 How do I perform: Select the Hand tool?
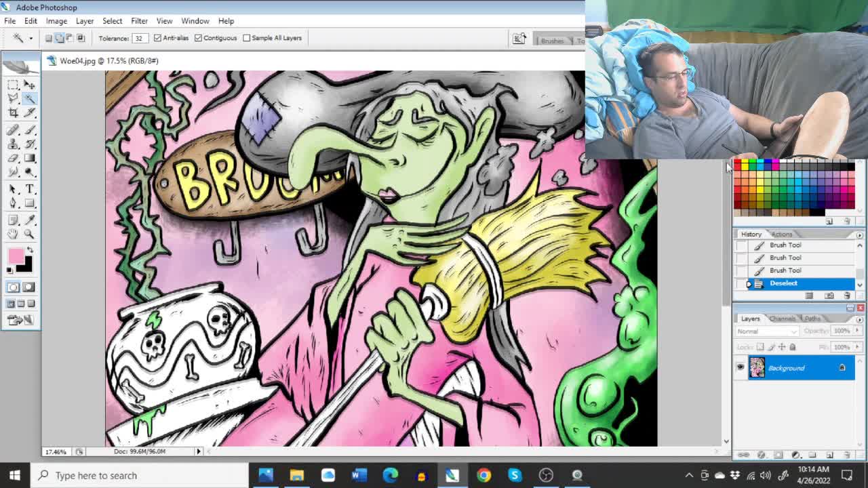[13, 235]
